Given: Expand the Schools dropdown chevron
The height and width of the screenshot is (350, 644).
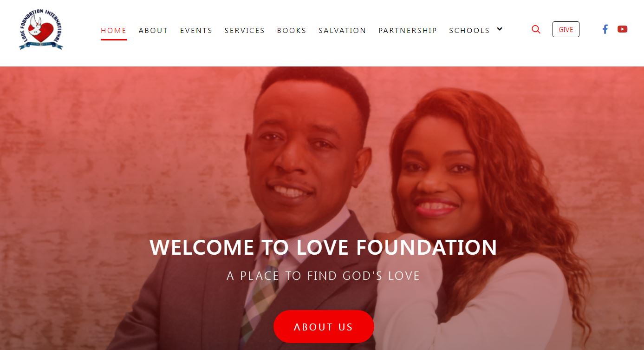Looking at the screenshot, I should click(x=500, y=29).
